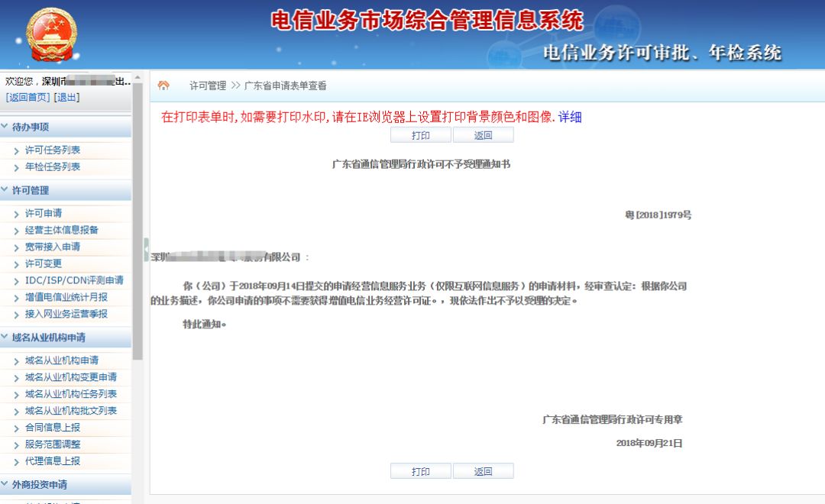Click arrow icon beside 增值电信业统计月报
Viewport: 825px width, 504px height.
16,299
